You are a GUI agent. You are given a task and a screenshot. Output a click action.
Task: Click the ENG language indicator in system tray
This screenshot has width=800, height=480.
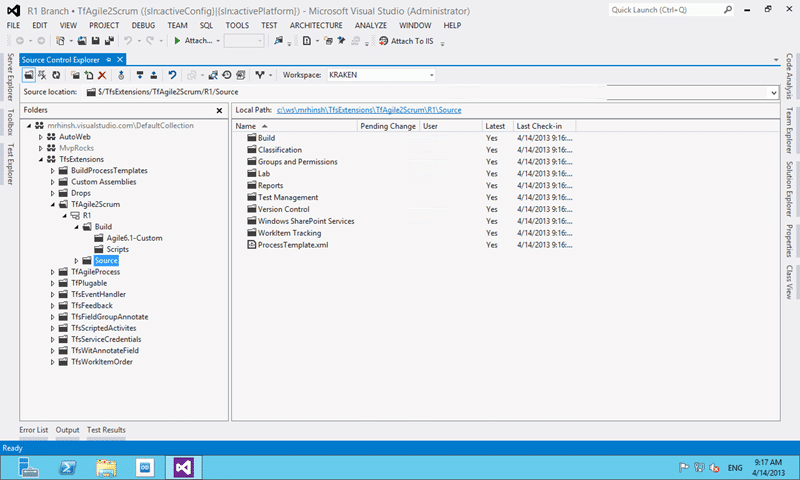tap(735, 468)
